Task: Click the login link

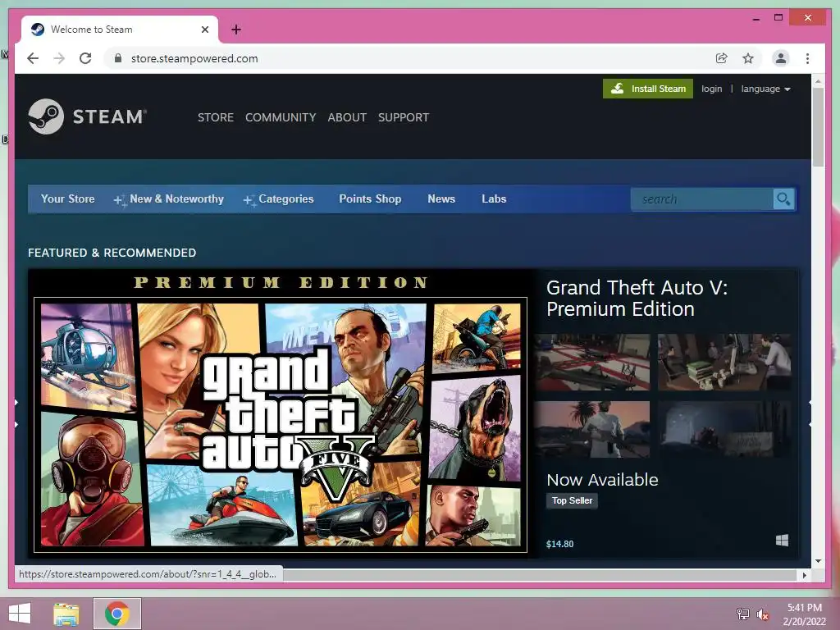Action: click(x=711, y=89)
